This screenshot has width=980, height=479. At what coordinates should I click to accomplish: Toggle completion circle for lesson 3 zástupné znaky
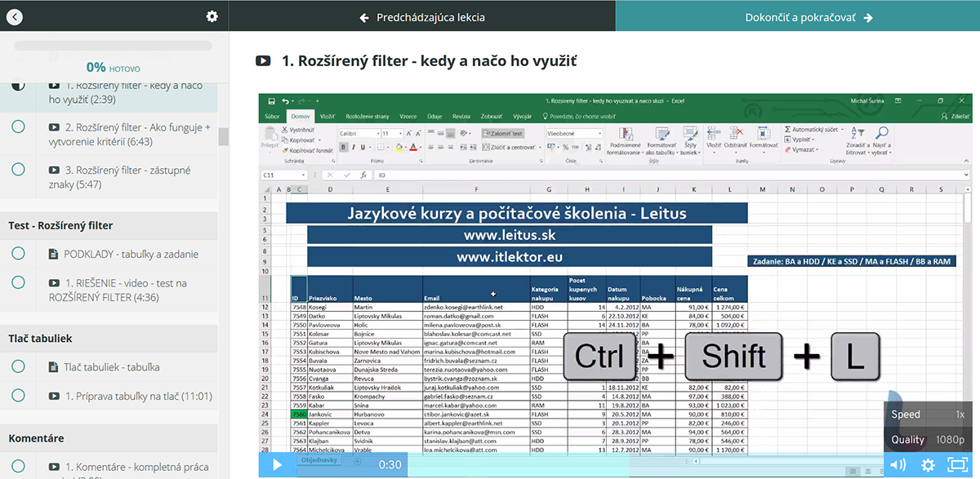click(18, 170)
